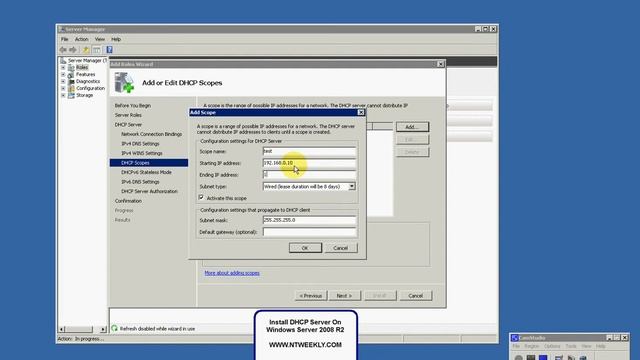
Task: Click OK in the Add Scope dialog
Action: [x=305, y=248]
